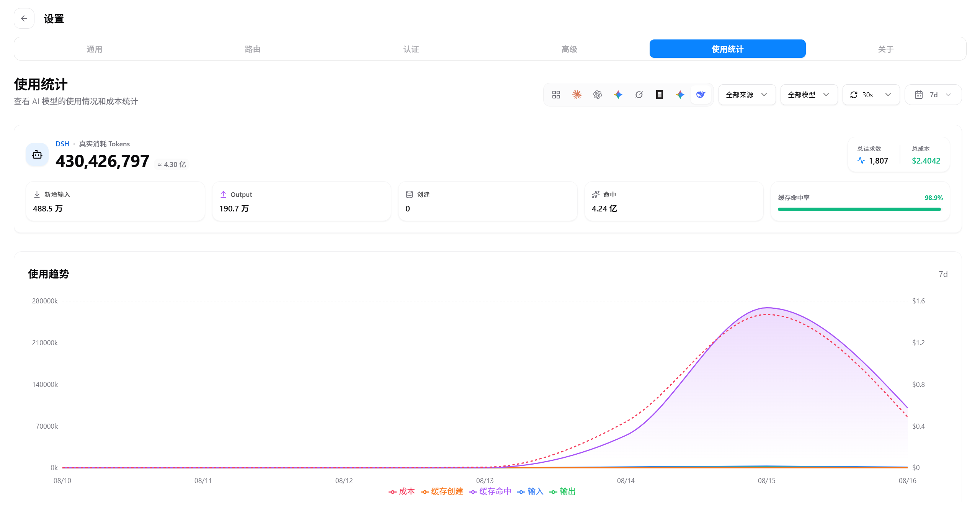Toggle 输出 series in chart legend
The width and height of the screenshot is (980, 511).
coord(562,491)
